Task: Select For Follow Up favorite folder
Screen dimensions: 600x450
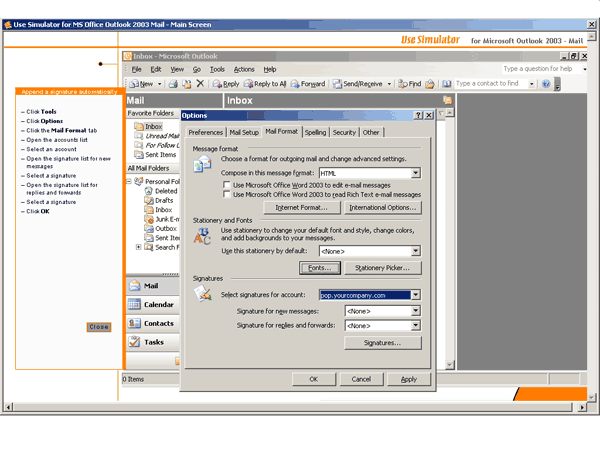Action: tap(157, 145)
